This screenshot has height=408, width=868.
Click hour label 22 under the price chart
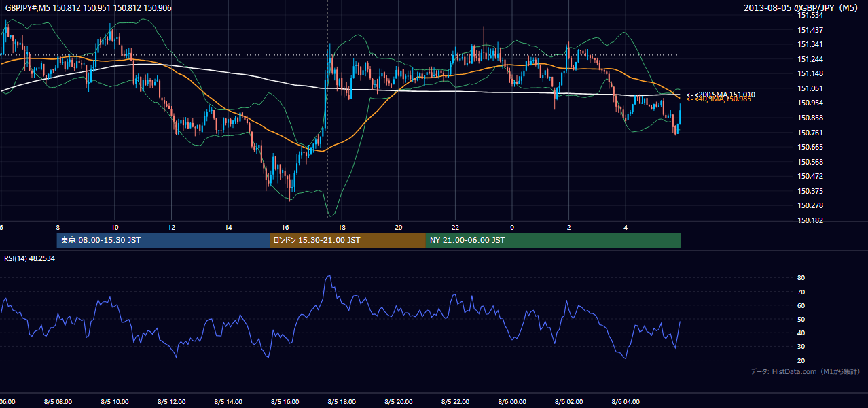click(x=456, y=228)
